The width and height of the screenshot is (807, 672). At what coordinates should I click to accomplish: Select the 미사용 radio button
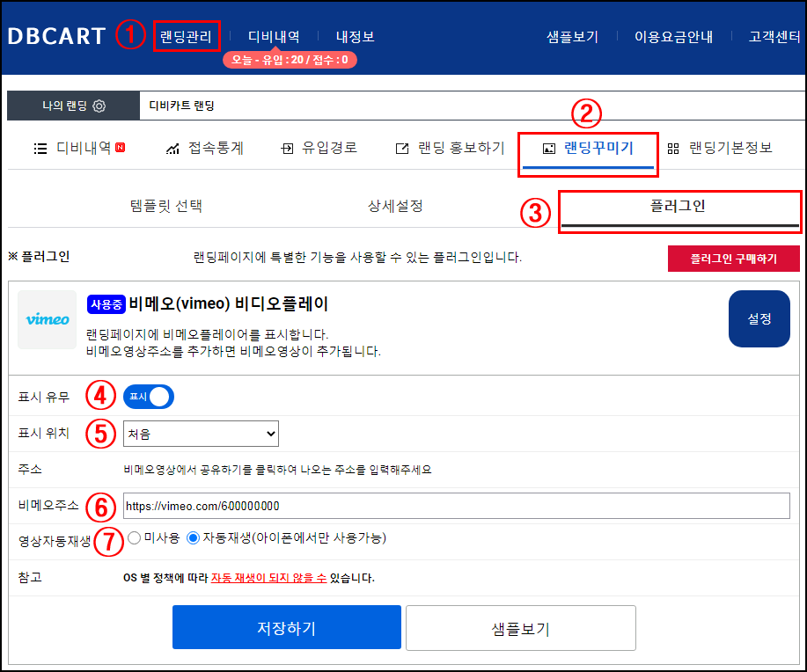click(135, 537)
